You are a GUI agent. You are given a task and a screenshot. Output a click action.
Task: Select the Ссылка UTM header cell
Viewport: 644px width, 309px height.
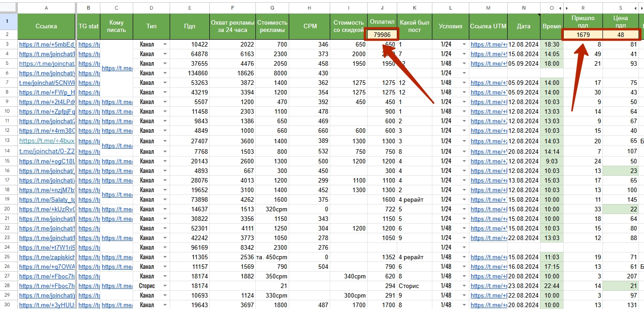tap(488, 26)
